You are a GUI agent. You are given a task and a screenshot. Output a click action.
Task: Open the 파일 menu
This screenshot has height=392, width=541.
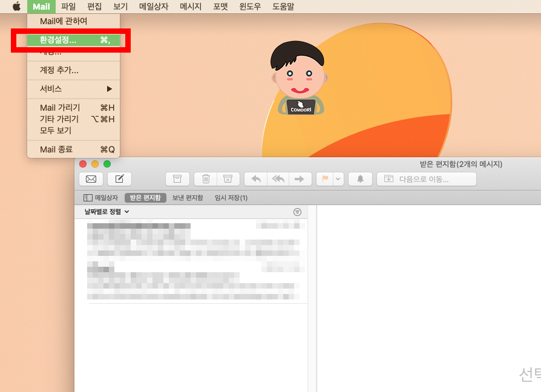click(68, 7)
